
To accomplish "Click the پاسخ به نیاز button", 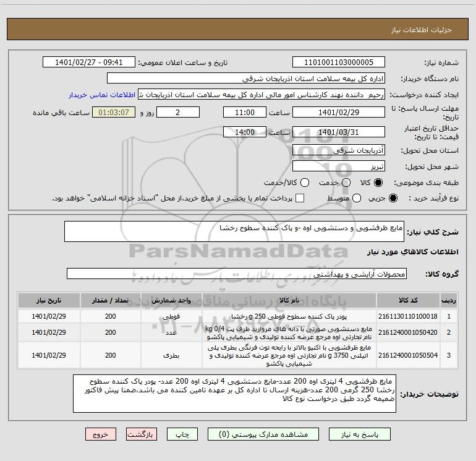I will (x=360, y=434).
